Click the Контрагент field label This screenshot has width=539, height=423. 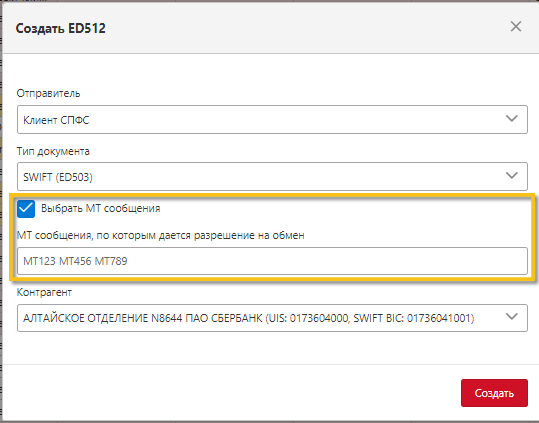tap(44, 292)
